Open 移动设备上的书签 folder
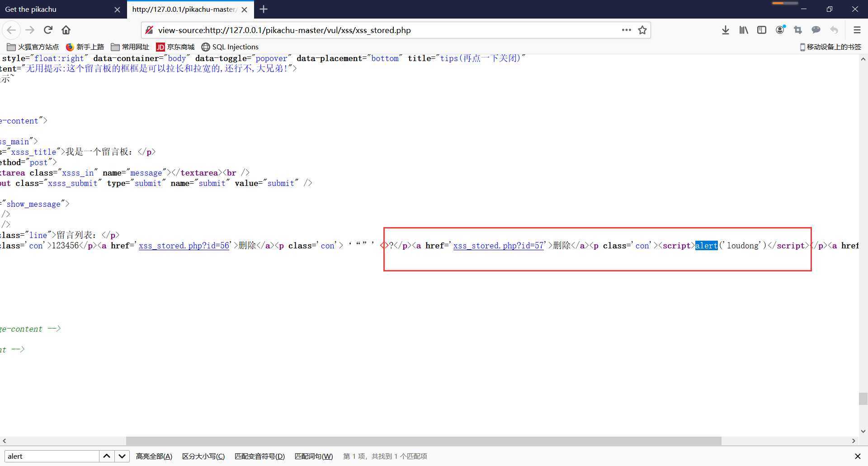 pyautogui.click(x=830, y=47)
